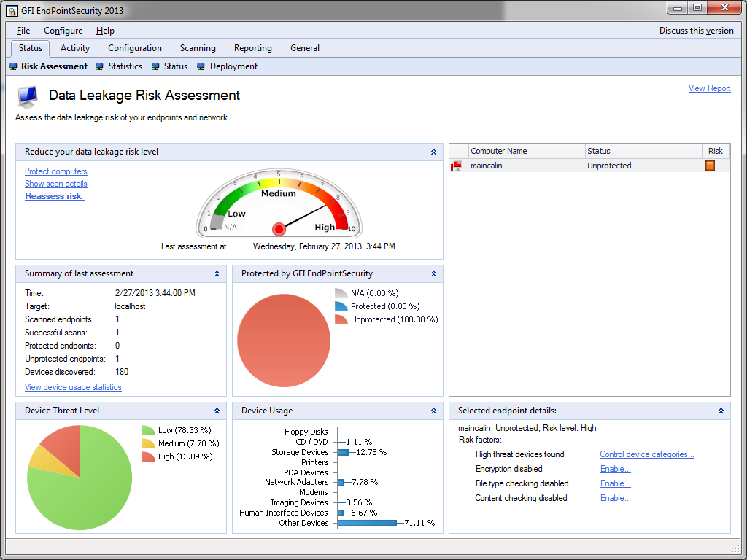
Task: Click Enable link for Content checking disabled
Action: click(616, 498)
